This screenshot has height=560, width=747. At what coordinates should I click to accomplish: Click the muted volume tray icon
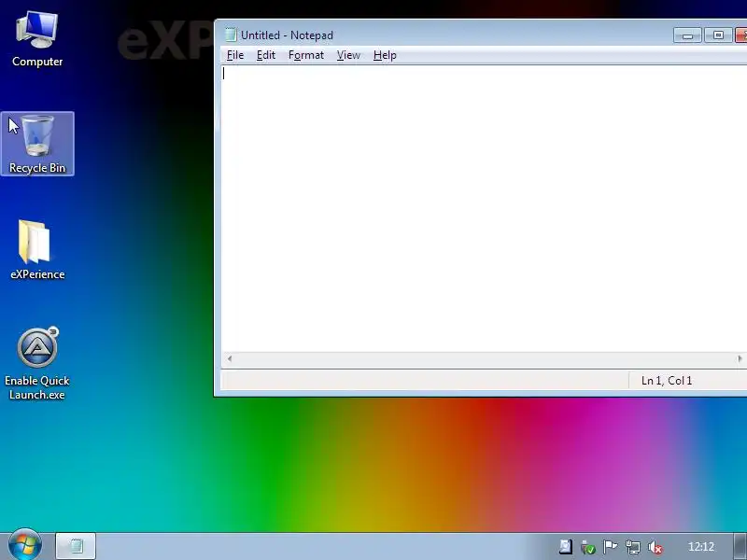pos(655,547)
